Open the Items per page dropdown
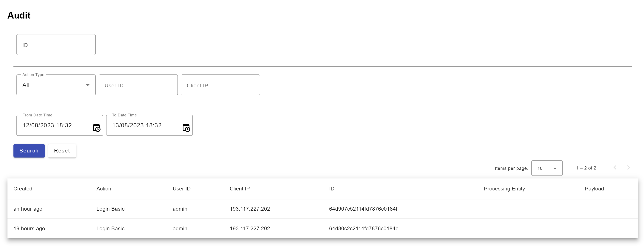Viewport: 644px width, 246px height. coord(547,168)
